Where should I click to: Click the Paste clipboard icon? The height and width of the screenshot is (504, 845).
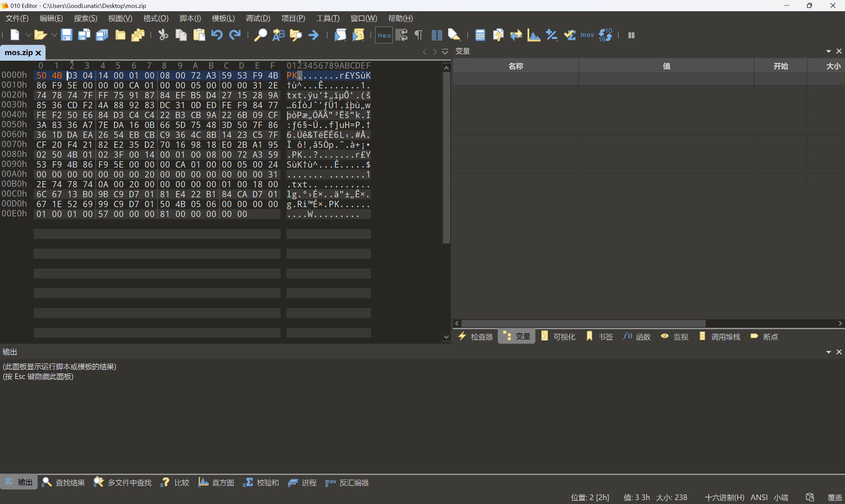coord(199,35)
